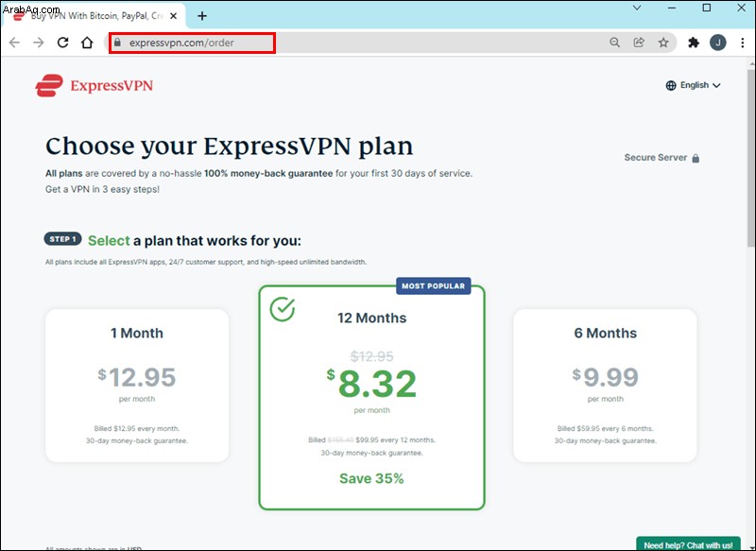756x551 pixels.
Task: Share this page via share icon
Action: tap(639, 43)
